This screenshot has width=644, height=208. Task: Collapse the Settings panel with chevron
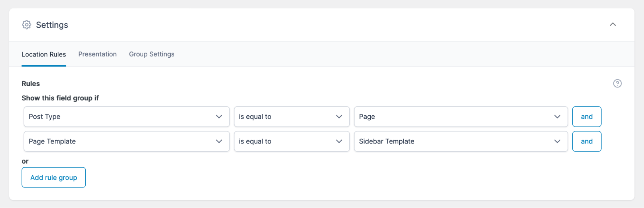pyautogui.click(x=613, y=25)
